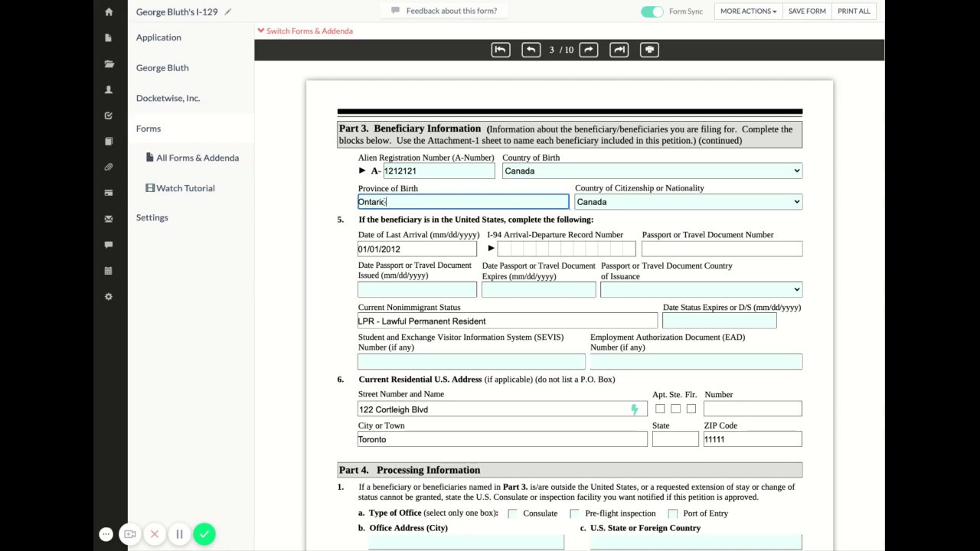This screenshot has height=551, width=980.
Task: Click the I-94 Arrival-Departure Record Number field
Action: (567, 249)
